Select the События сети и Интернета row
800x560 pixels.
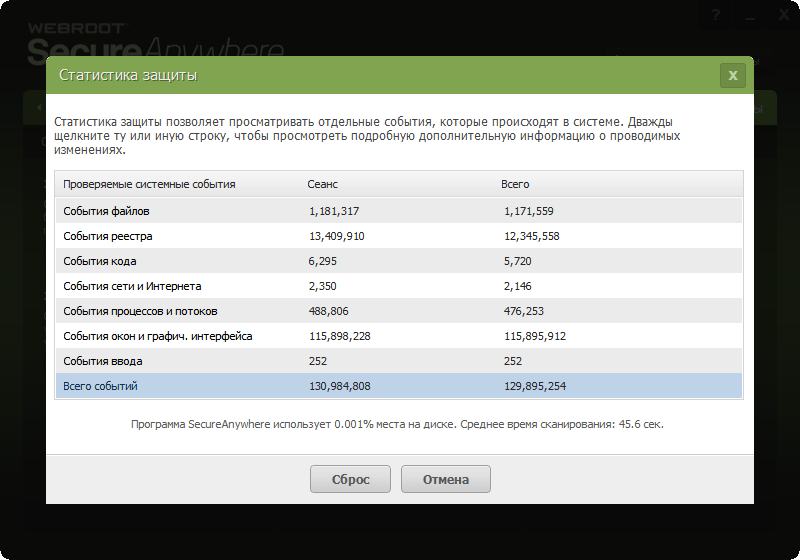point(398,286)
